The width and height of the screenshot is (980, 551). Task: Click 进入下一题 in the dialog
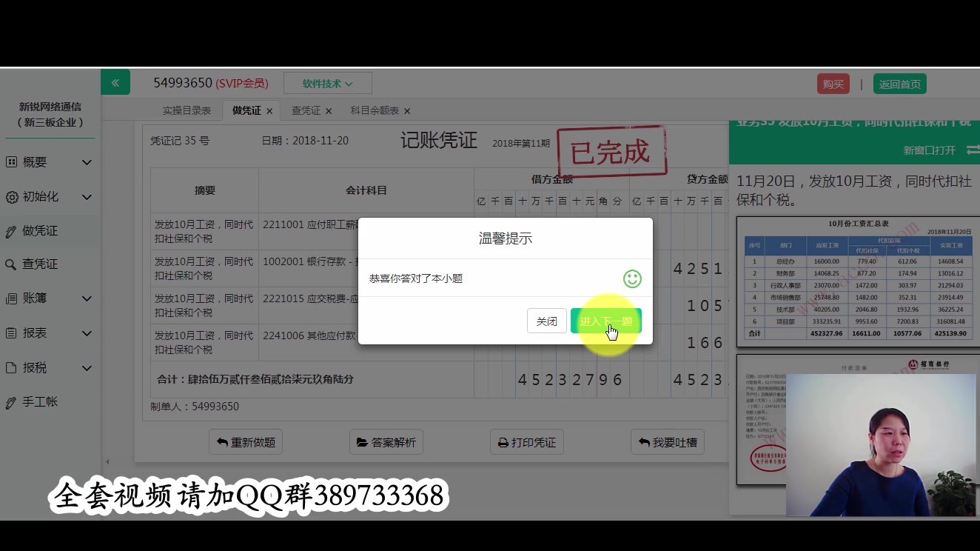tap(605, 321)
